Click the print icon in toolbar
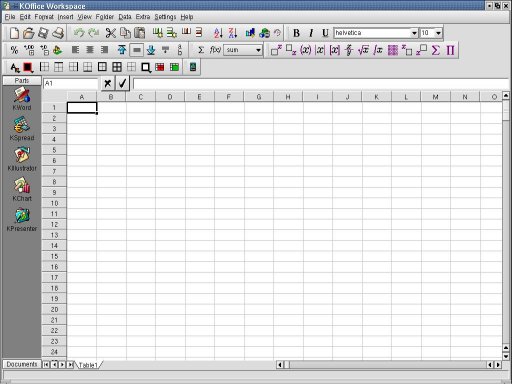This screenshot has width=512, height=384. 58,33
